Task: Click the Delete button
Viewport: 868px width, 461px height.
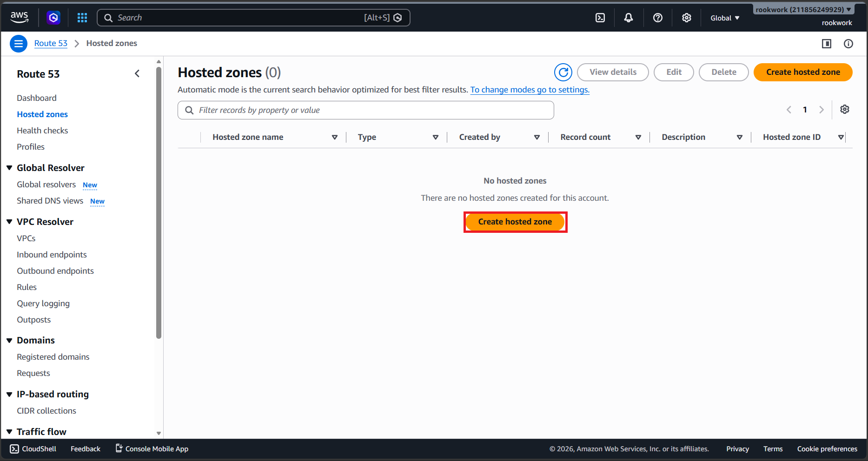Action: point(723,72)
